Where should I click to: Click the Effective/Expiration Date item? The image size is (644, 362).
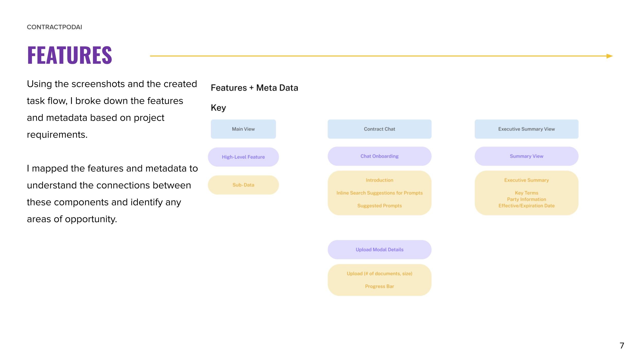pyautogui.click(x=526, y=206)
